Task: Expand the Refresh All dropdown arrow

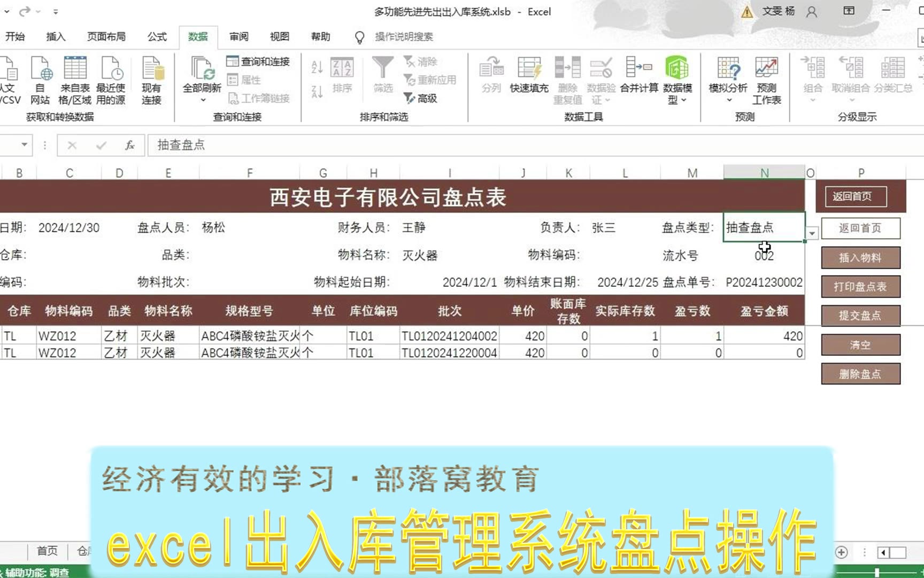Action: pos(203,100)
